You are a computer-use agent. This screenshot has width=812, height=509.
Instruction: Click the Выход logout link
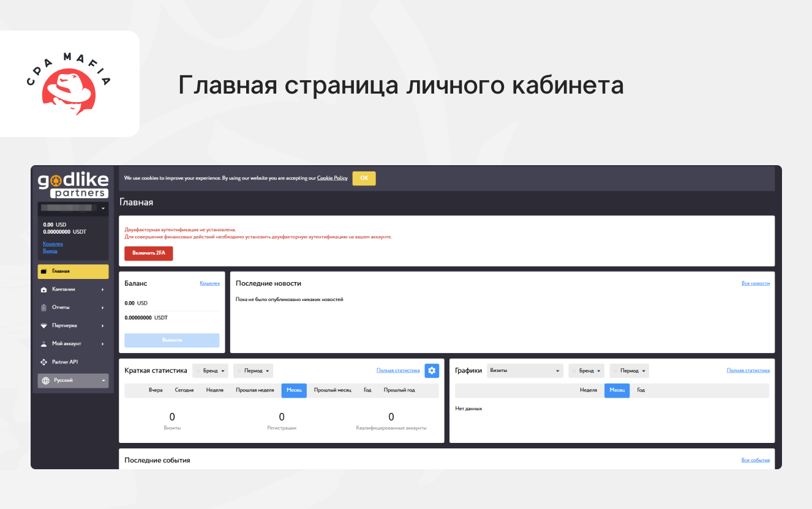tap(50, 251)
